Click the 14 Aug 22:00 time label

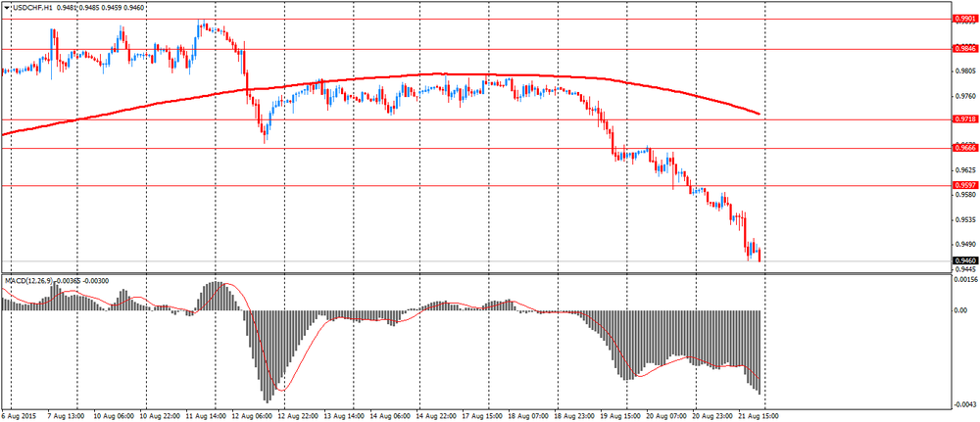(x=436, y=415)
